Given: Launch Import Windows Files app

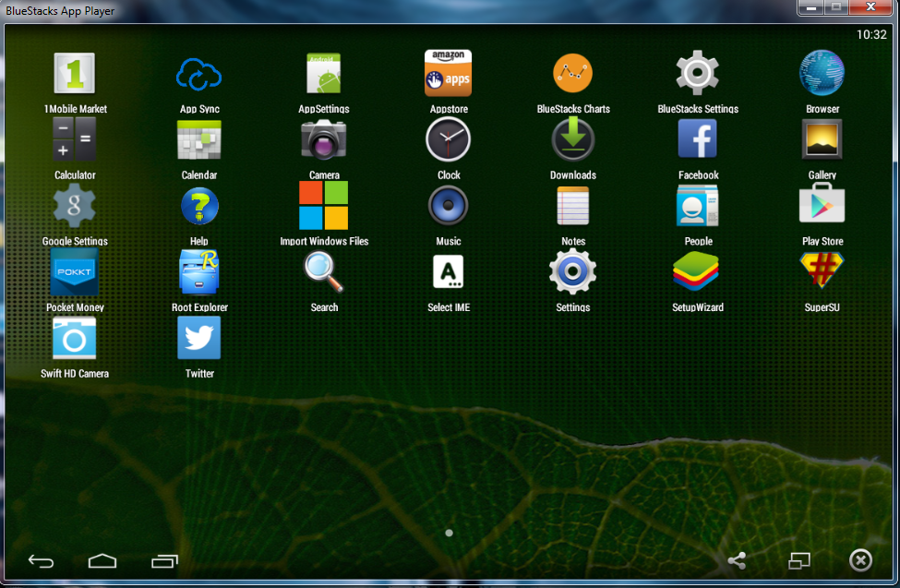Looking at the screenshot, I should [324, 206].
